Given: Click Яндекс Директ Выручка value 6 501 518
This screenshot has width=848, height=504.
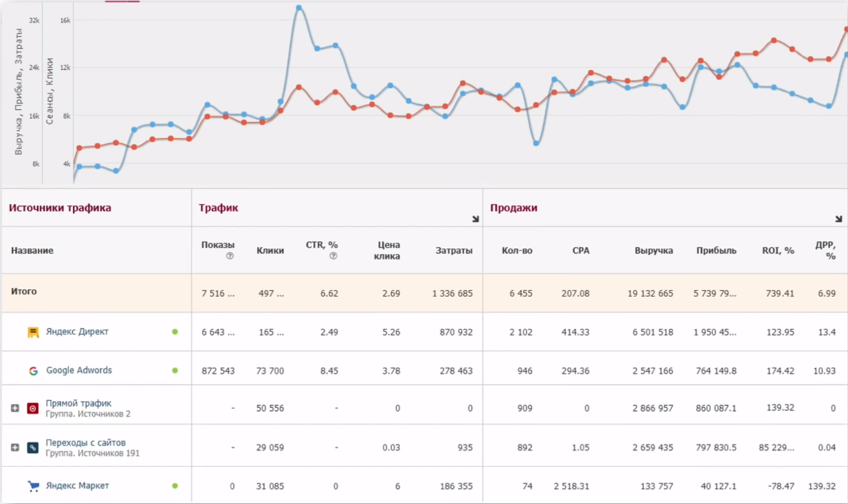Looking at the screenshot, I should (x=653, y=332).
